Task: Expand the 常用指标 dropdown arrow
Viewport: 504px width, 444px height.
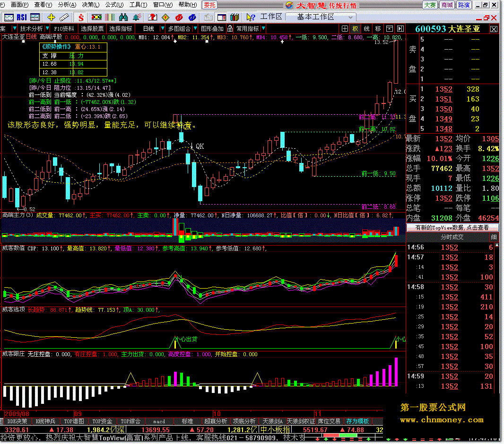Action: pos(263,28)
